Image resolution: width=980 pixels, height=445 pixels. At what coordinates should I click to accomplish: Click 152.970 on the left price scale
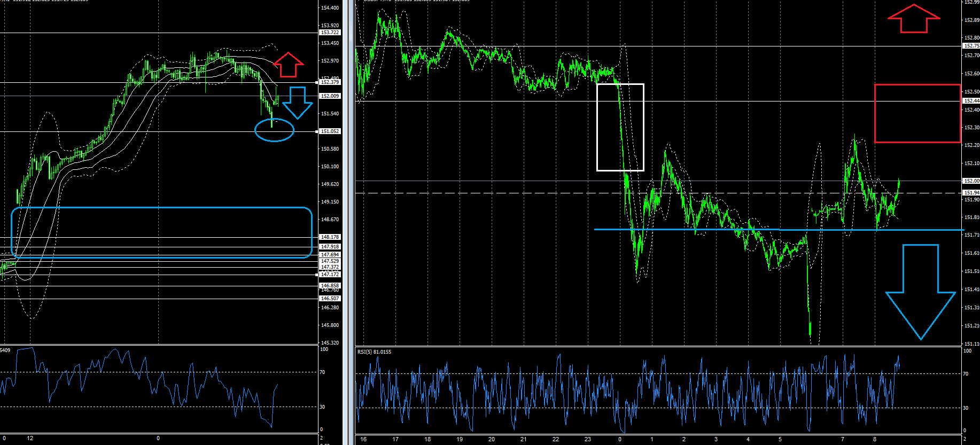330,61
